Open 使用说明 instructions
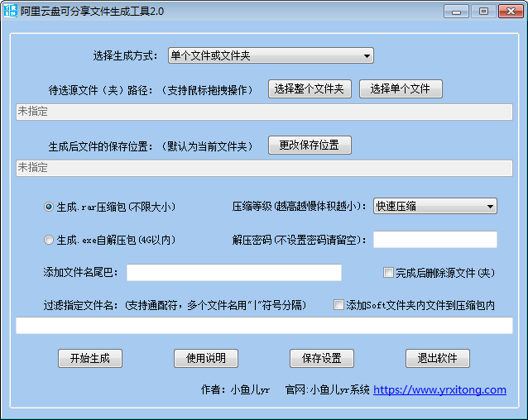The height and width of the screenshot is (420, 528). (206, 358)
